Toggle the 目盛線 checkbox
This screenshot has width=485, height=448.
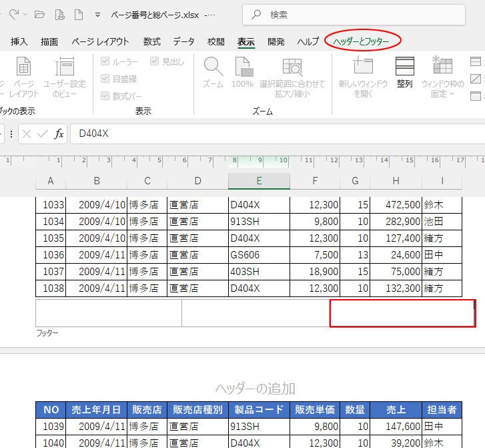(105, 79)
